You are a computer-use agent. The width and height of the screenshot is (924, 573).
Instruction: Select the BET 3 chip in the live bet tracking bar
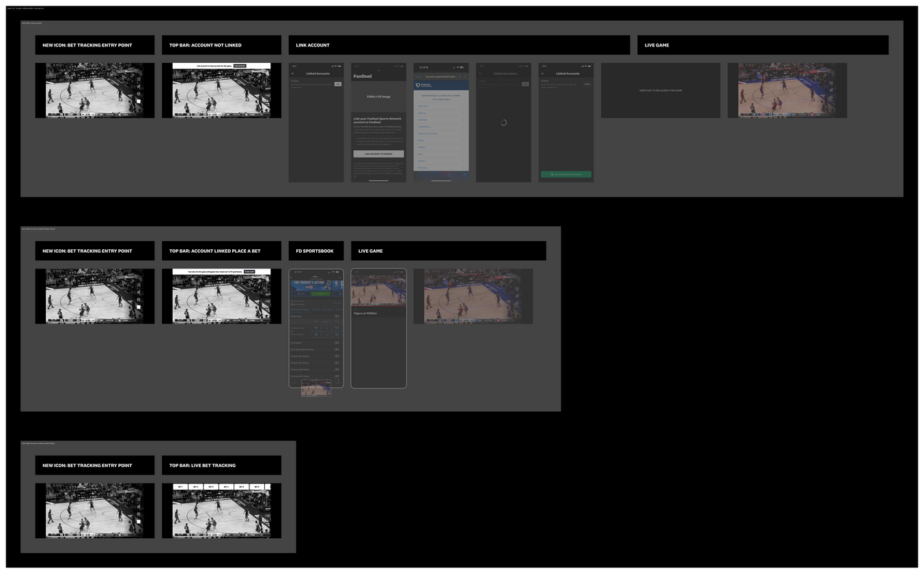tap(210, 487)
